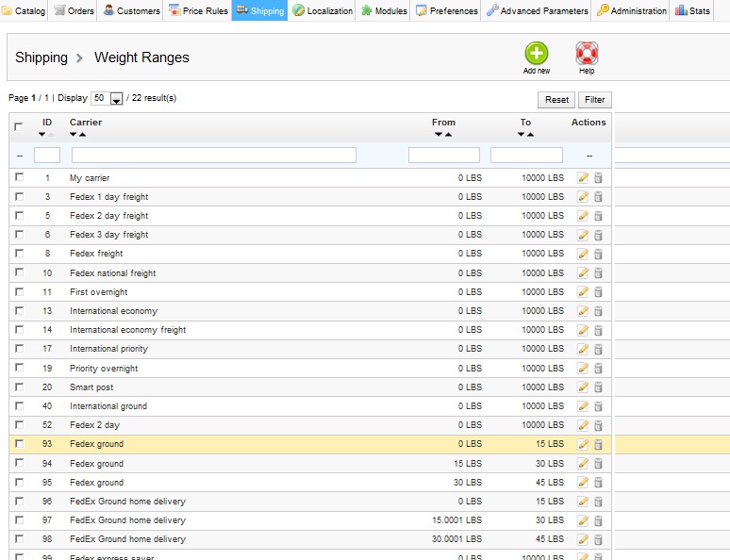Screen dimensions: 730x560
Task: Open the Modules tab
Action: click(384, 10)
